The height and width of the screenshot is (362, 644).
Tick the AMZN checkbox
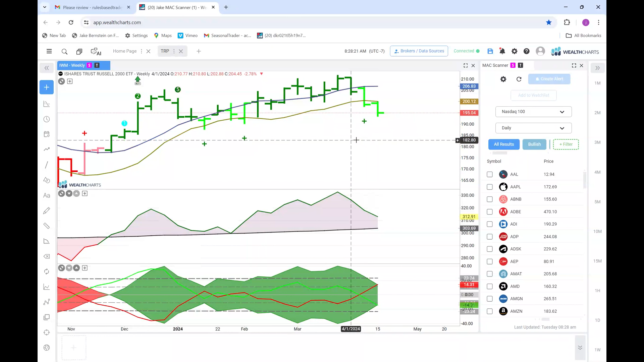[x=490, y=311]
